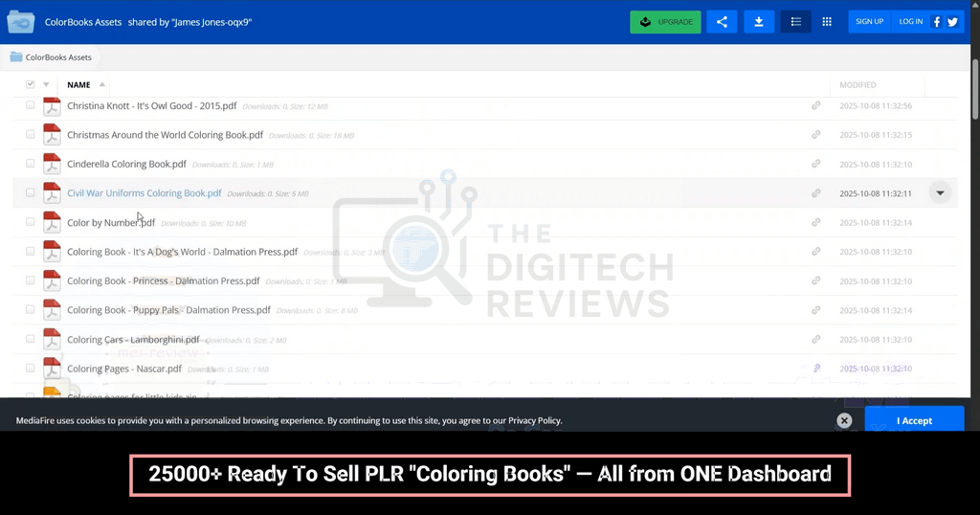This screenshot has height=515, width=980.
Task: Copy link icon for Civil War Uniforms
Action: click(816, 193)
